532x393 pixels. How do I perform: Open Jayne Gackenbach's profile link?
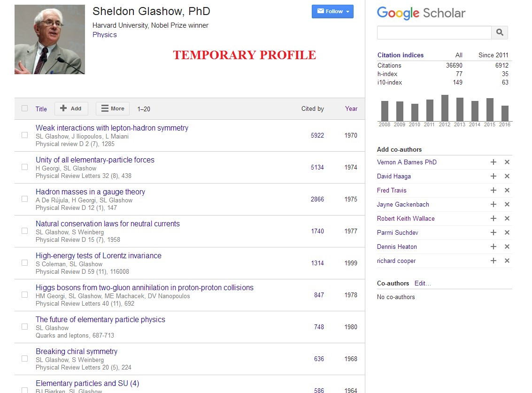[403, 204]
